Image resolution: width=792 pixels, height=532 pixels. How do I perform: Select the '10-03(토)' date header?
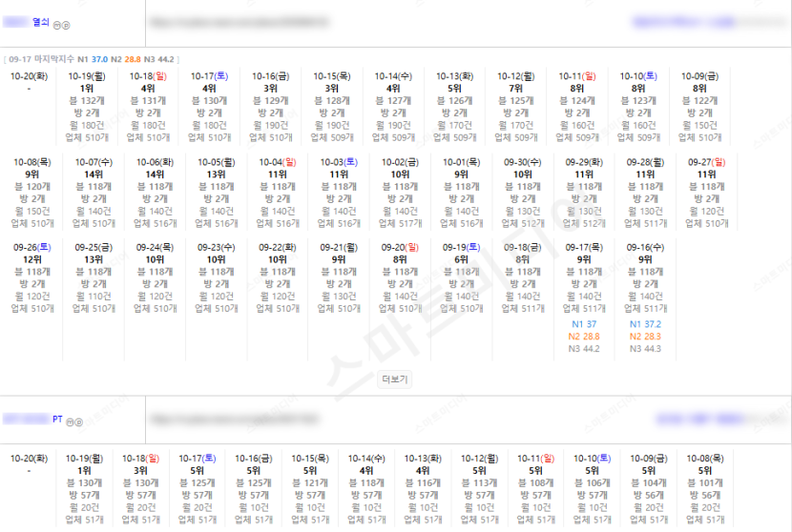tap(339, 162)
